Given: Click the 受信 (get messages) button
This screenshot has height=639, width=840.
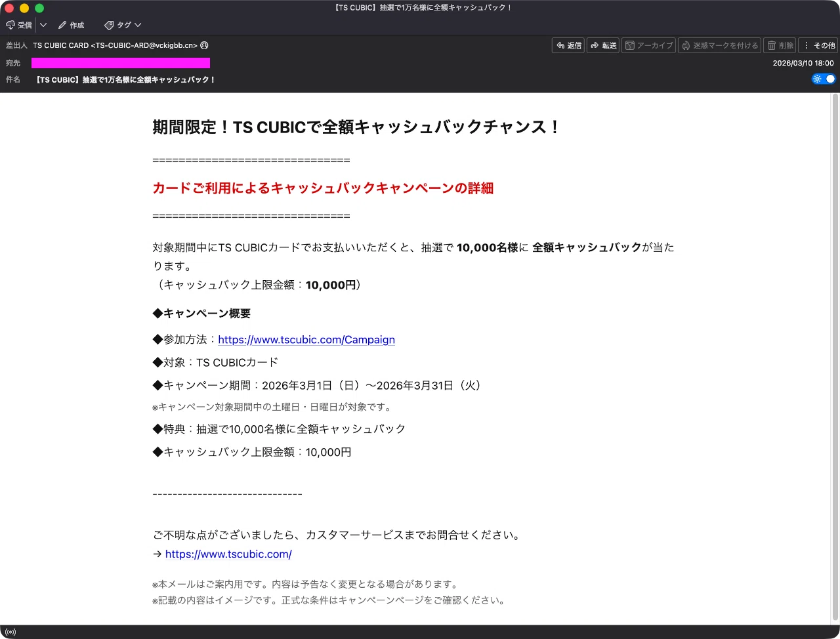Looking at the screenshot, I should pos(19,25).
